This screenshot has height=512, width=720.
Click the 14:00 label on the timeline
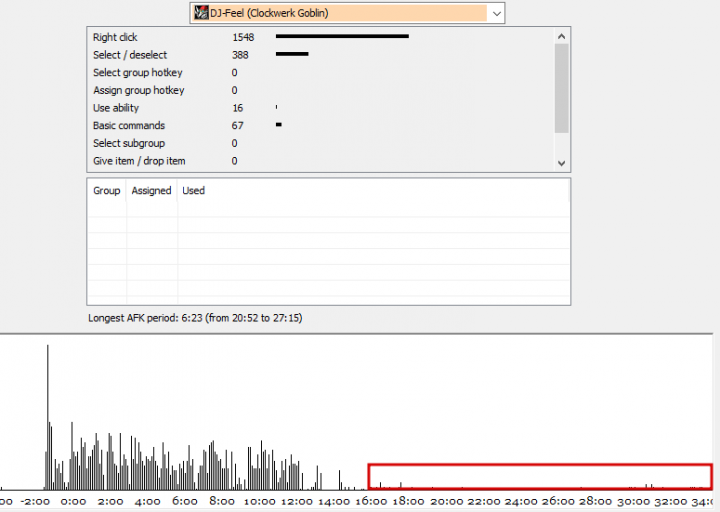[x=334, y=501]
